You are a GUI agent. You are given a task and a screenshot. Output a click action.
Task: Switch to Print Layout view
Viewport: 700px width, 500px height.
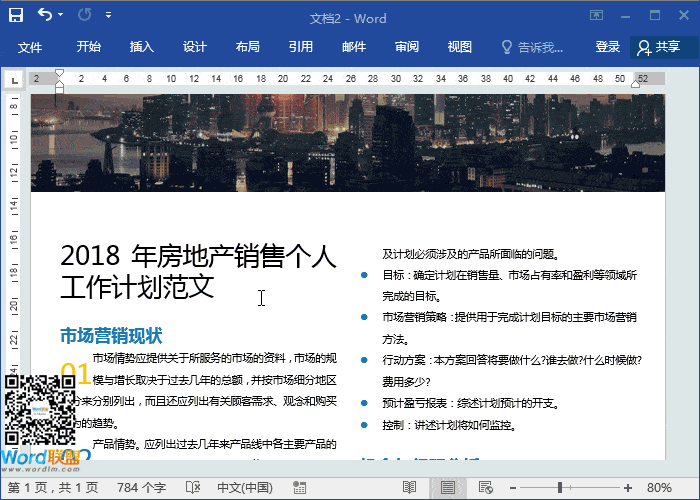(x=448, y=487)
